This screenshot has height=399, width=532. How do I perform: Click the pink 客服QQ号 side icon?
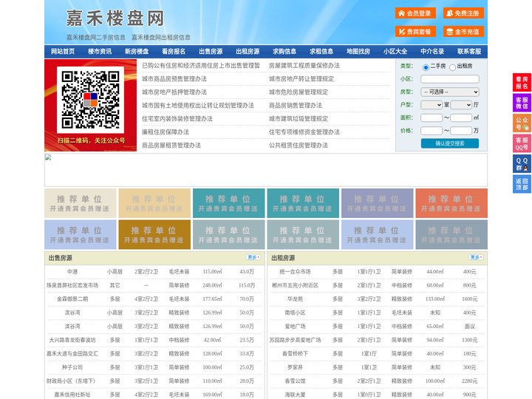522,143
